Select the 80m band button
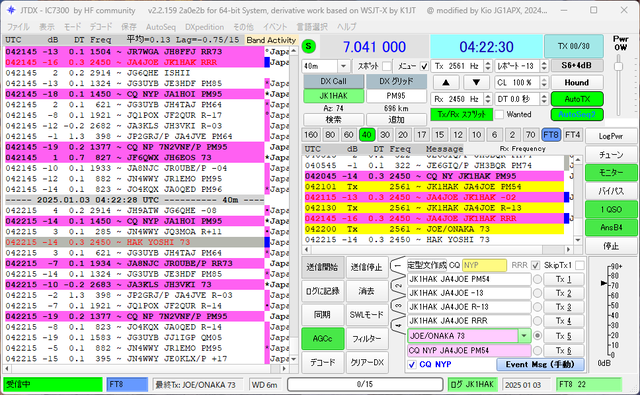 (x=330, y=135)
